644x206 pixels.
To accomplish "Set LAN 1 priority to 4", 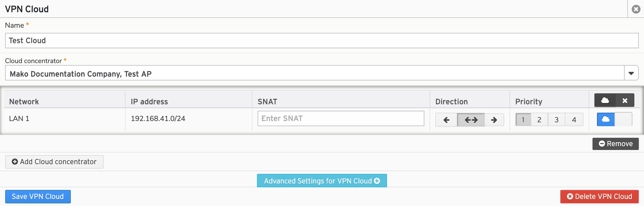I will click(574, 119).
